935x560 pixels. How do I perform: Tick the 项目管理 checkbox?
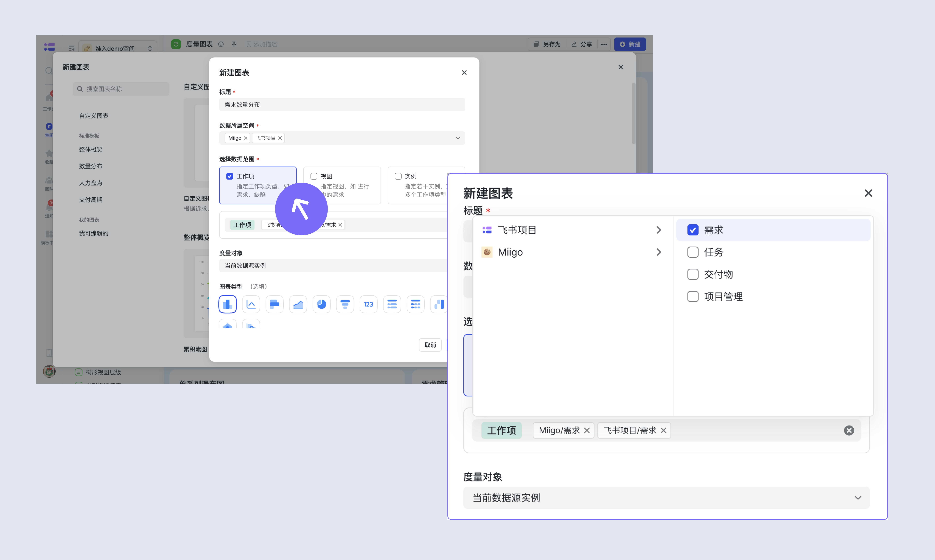tap(693, 297)
